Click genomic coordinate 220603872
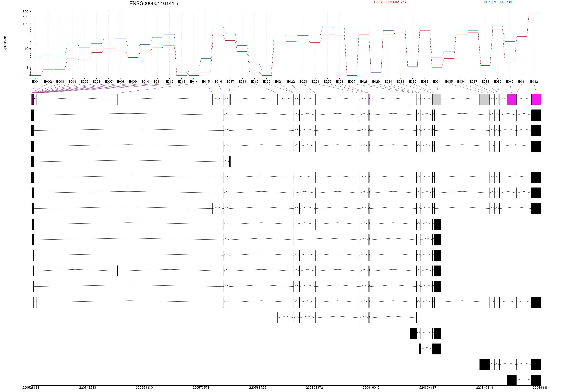This screenshot has height=392, width=567. pos(314,388)
